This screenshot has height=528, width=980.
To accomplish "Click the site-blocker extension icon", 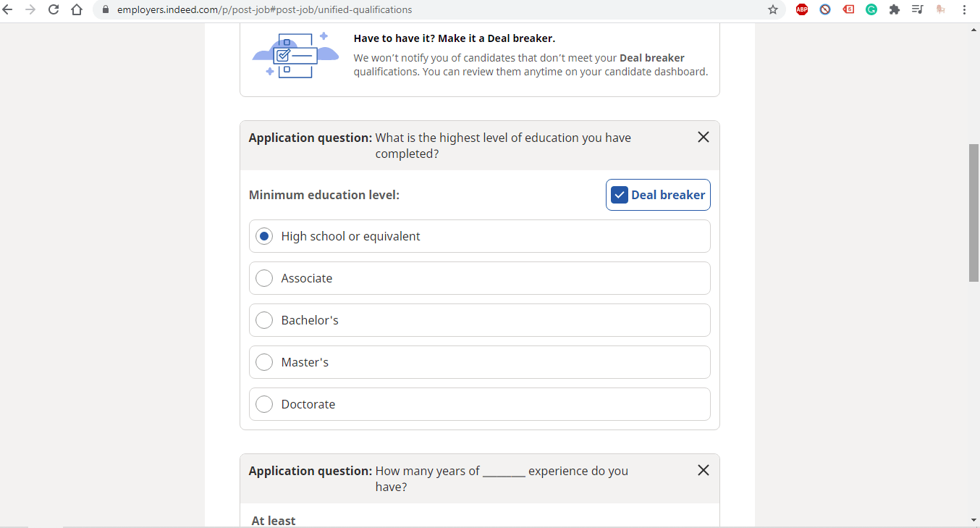I will (825, 9).
